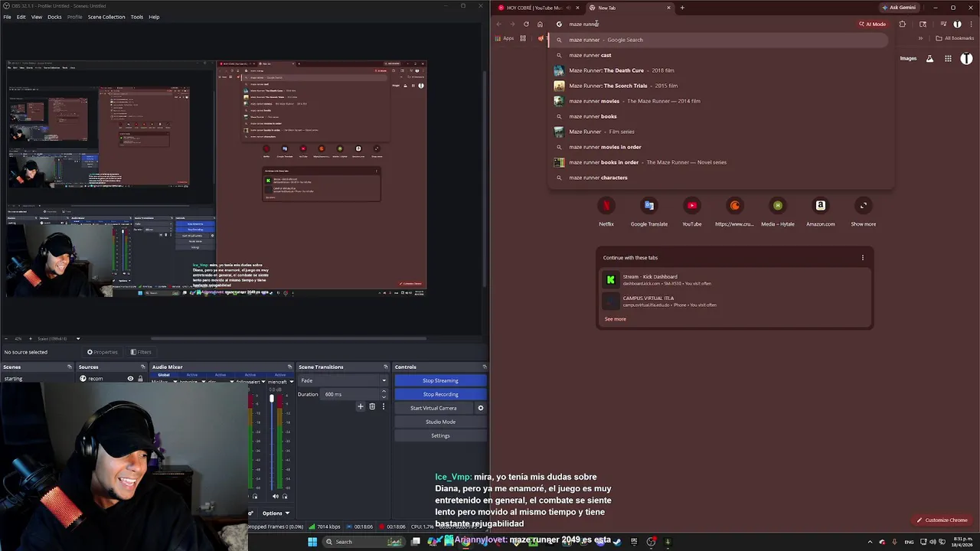Viewport: 980px width, 551px height.
Task: Open a new Chrome tab
Action: (x=682, y=8)
